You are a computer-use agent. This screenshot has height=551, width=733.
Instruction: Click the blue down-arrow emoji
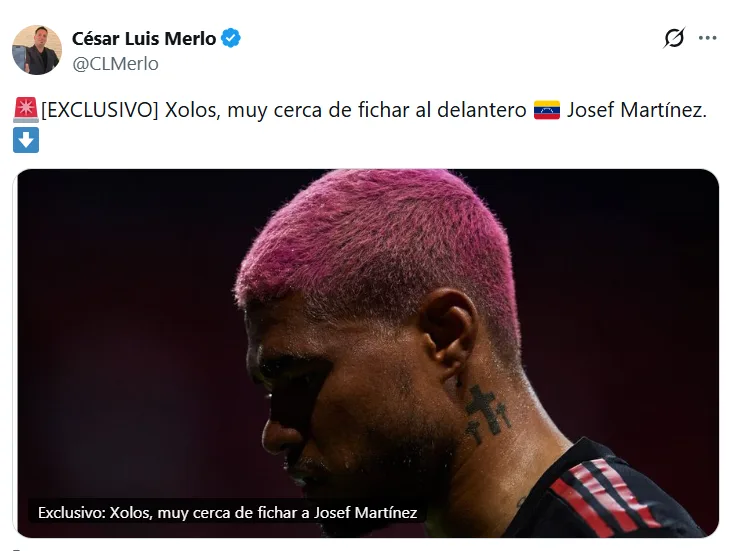pos(26,140)
